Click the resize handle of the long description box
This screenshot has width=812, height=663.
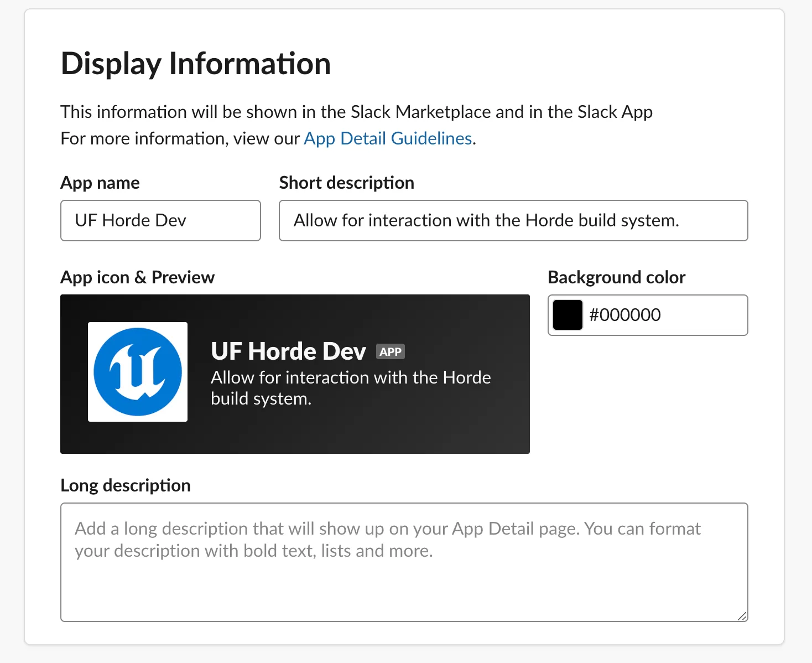pyautogui.click(x=742, y=616)
